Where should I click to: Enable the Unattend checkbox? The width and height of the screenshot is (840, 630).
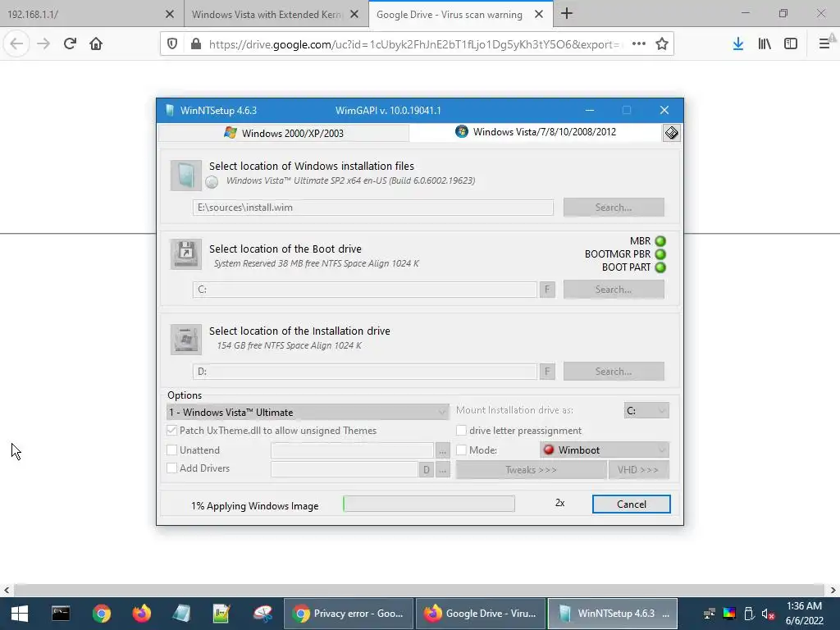172,450
